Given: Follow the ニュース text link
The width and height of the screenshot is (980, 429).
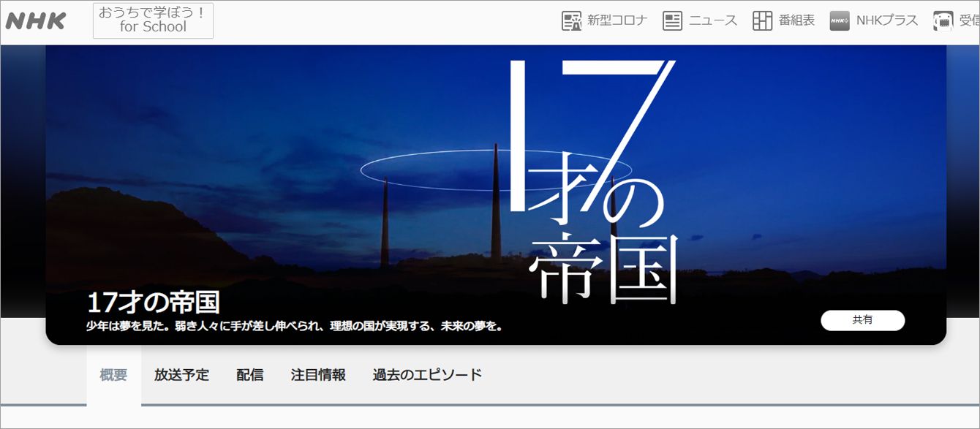Looking at the screenshot, I should (x=712, y=21).
